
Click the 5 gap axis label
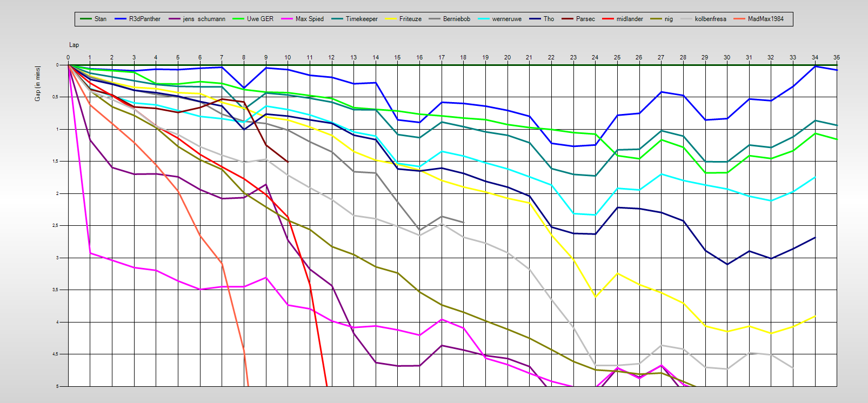(x=58, y=386)
